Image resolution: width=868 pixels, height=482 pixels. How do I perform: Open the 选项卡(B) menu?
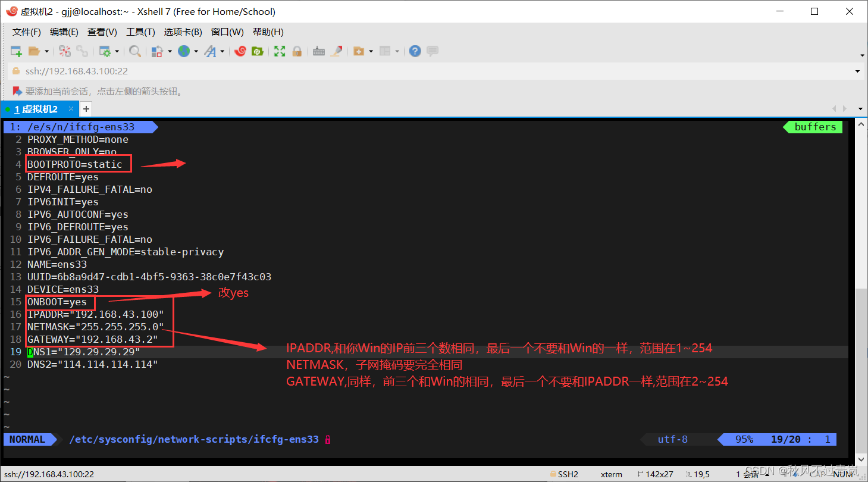pos(183,32)
